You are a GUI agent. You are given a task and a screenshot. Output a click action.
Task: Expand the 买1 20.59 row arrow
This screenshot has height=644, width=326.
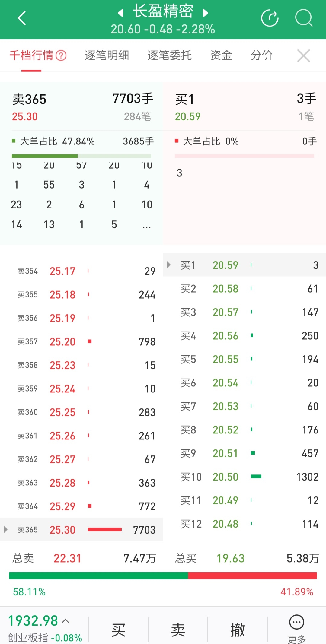tap(169, 265)
